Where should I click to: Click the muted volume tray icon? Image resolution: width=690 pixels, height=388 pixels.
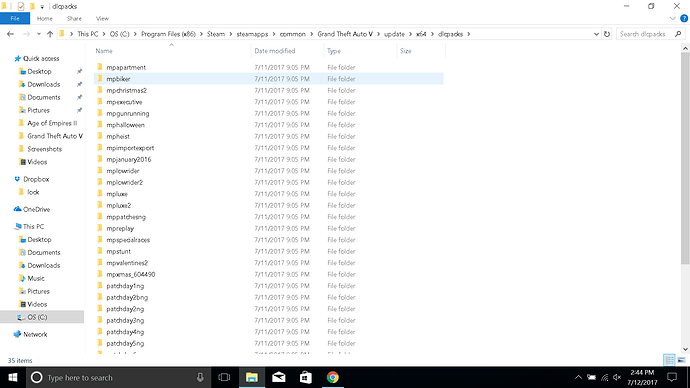(x=617, y=377)
